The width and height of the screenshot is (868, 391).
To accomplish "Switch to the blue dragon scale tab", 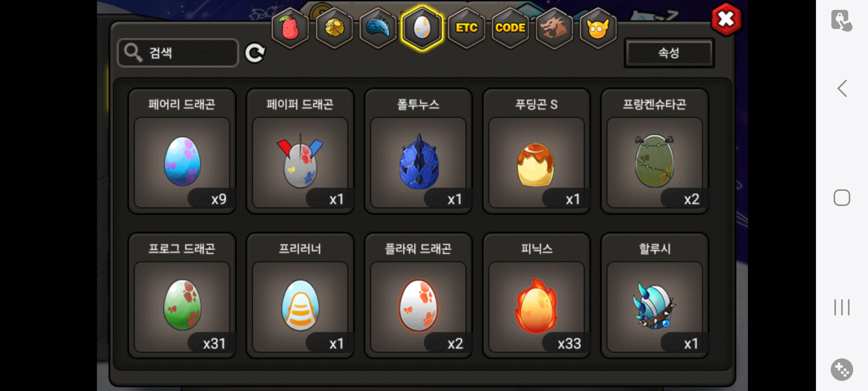I will point(378,28).
